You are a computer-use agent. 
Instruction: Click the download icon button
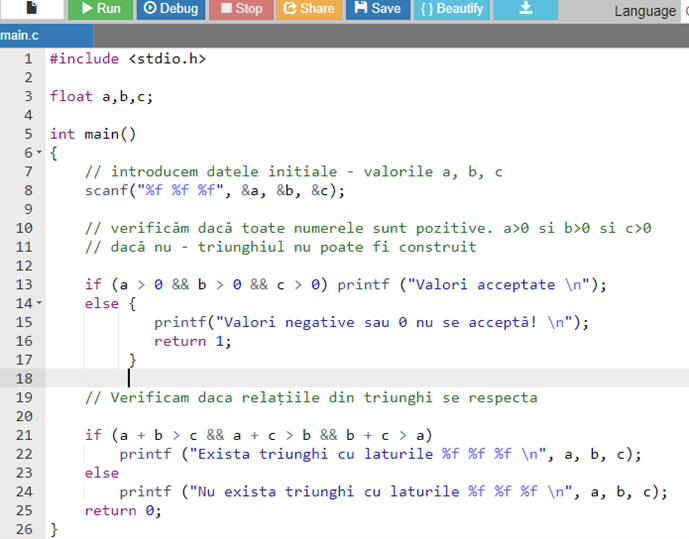tap(526, 8)
